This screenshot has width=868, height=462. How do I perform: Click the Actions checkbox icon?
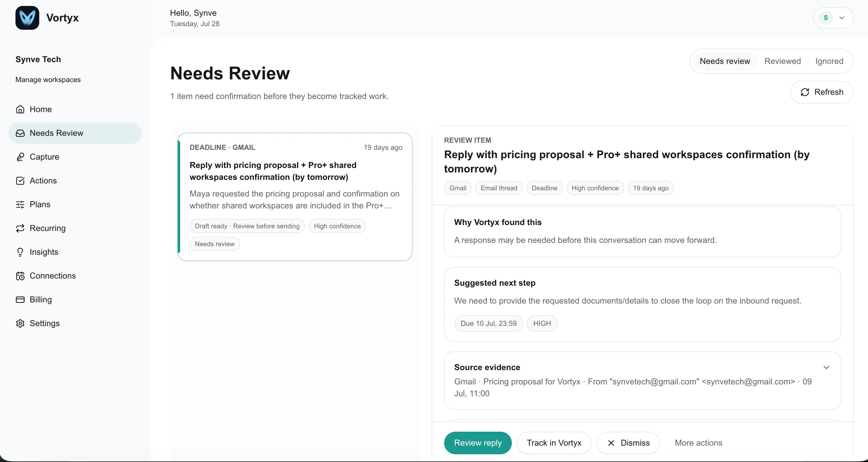coord(20,181)
